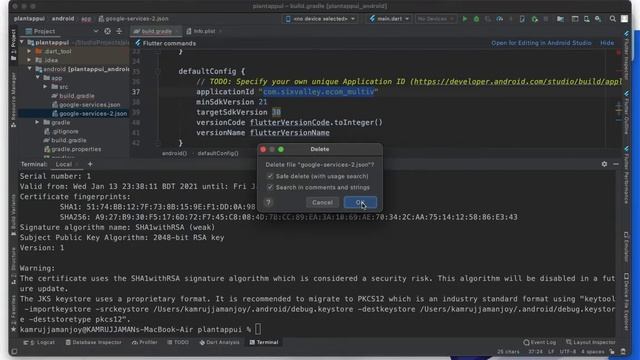
Task: Toggle tool window quick access icon bottom-left
Action: point(14,351)
